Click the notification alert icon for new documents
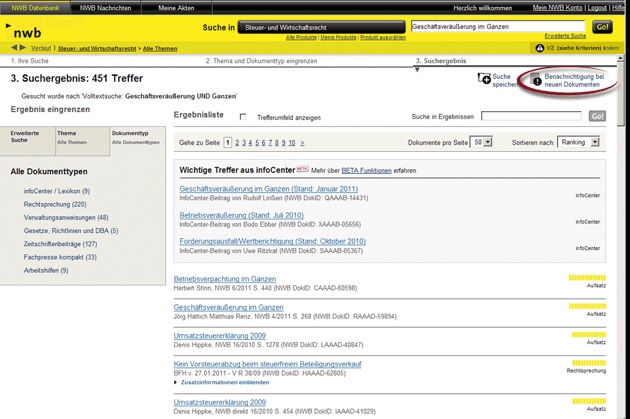The width and height of the screenshot is (630, 419). click(535, 80)
